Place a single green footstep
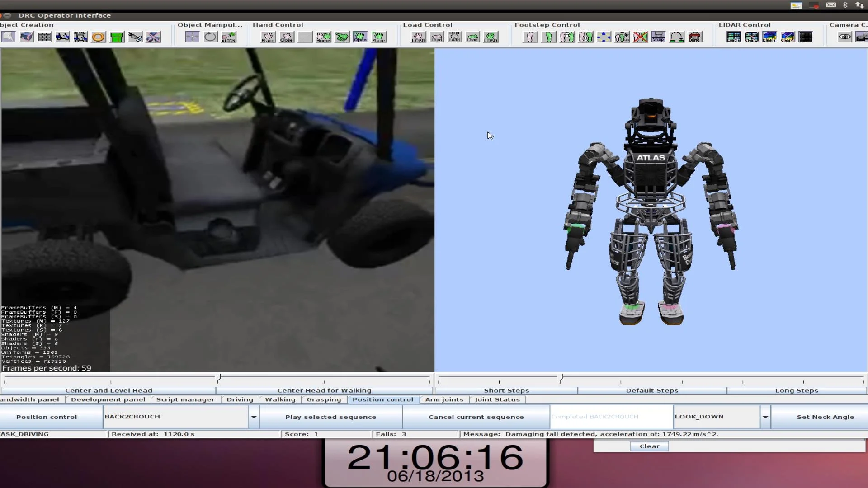The width and height of the screenshot is (868, 488). tap(549, 37)
